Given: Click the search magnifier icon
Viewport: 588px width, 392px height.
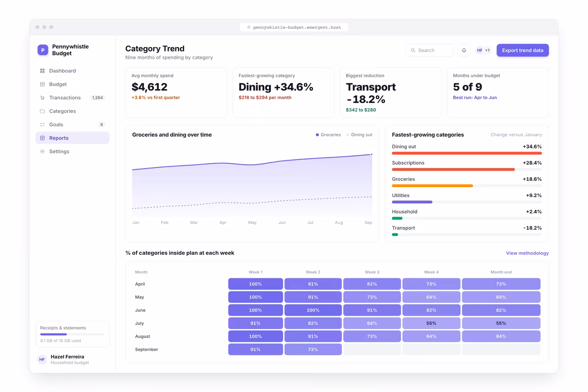Looking at the screenshot, I should pyautogui.click(x=413, y=50).
